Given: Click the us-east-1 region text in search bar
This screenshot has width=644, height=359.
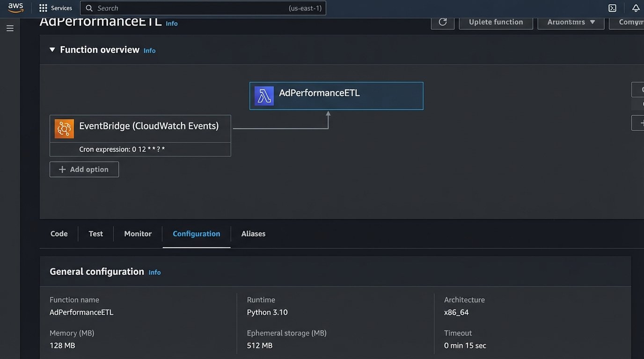Looking at the screenshot, I should point(305,8).
